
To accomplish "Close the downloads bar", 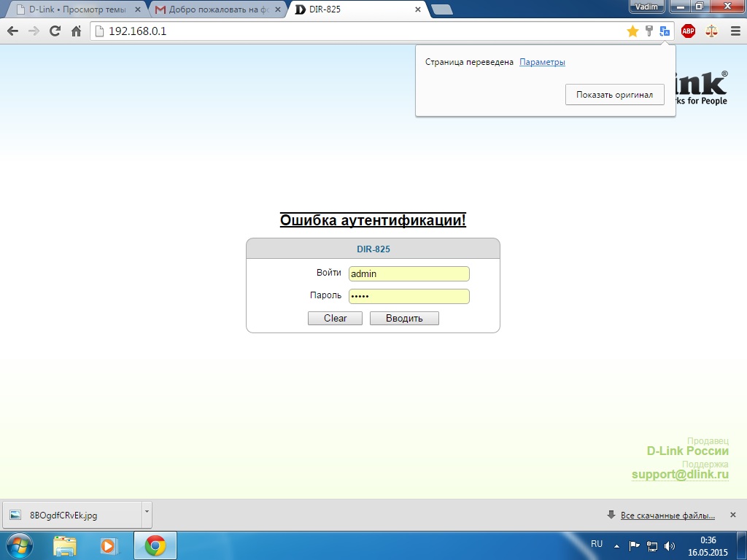I will click(733, 515).
